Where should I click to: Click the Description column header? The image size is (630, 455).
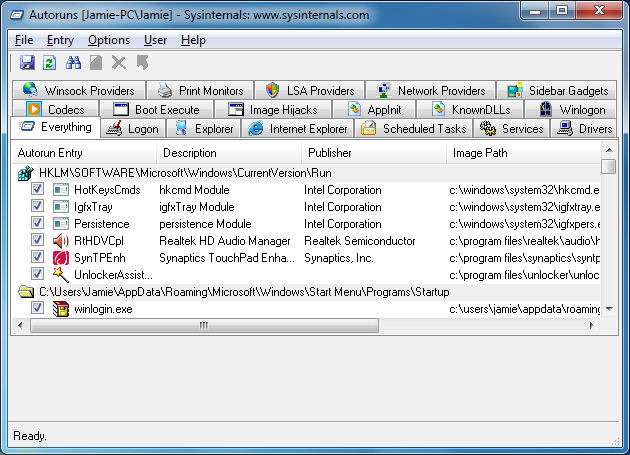[x=229, y=153]
